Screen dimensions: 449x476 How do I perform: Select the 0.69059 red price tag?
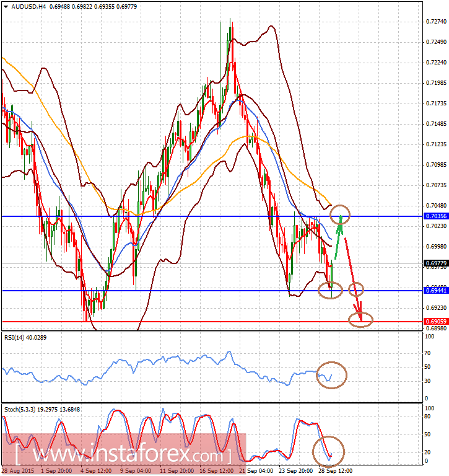pos(434,321)
